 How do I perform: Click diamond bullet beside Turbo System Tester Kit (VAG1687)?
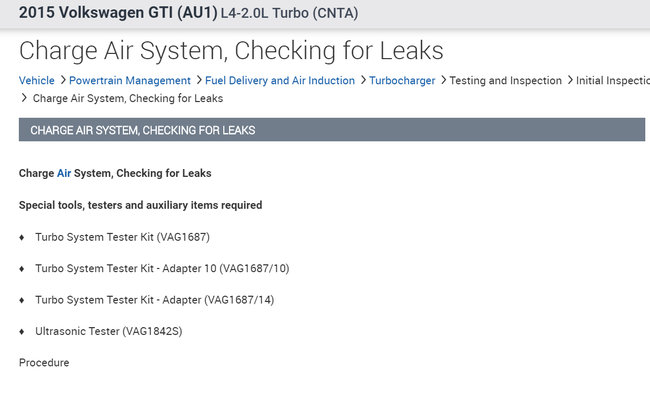[x=22, y=237]
